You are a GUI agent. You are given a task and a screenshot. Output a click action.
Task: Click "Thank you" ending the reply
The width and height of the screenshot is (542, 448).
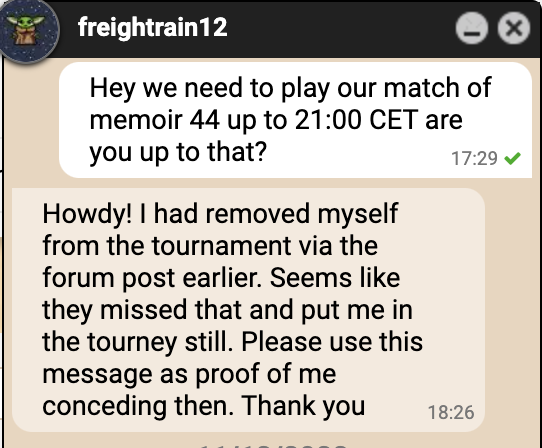(303, 406)
